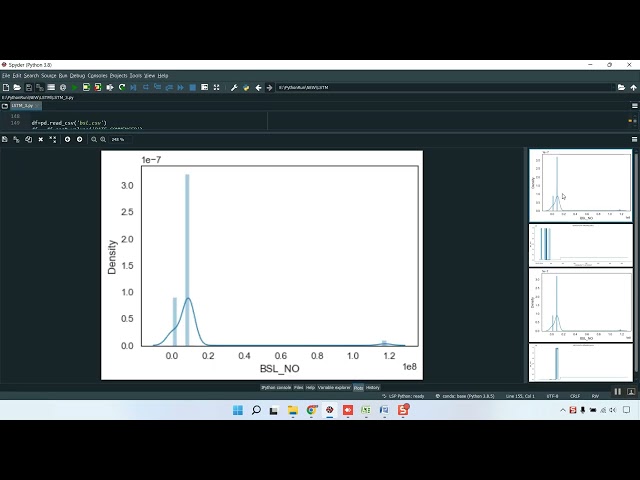640x480 pixels.
Task: Change to the parent directory
Action: tap(633, 87)
